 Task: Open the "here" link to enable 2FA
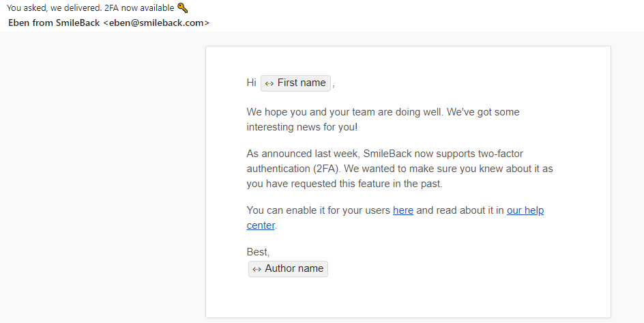click(x=403, y=210)
